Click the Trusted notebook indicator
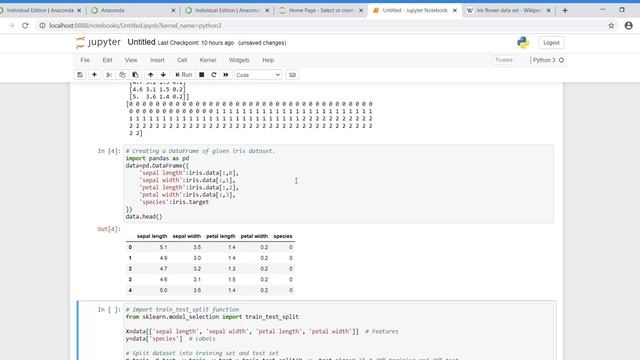The image size is (640, 360). pos(504,60)
